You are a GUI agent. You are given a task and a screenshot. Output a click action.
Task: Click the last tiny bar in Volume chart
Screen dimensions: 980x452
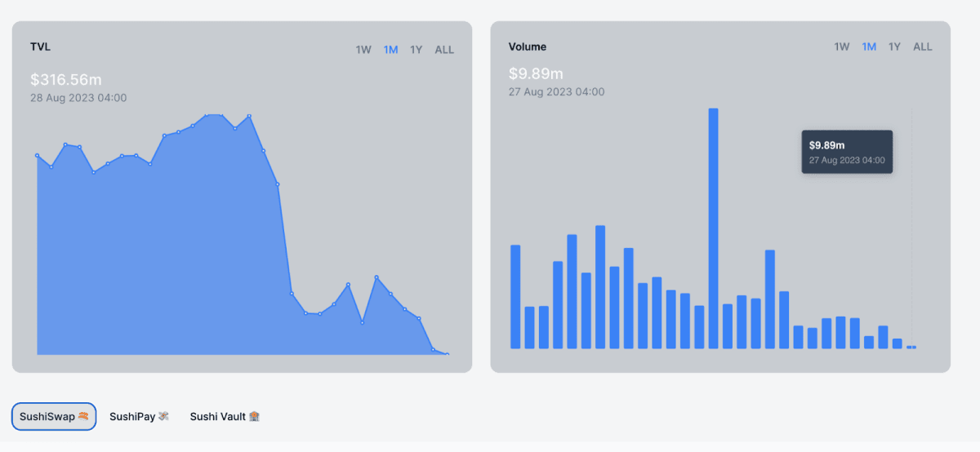click(911, 347)
